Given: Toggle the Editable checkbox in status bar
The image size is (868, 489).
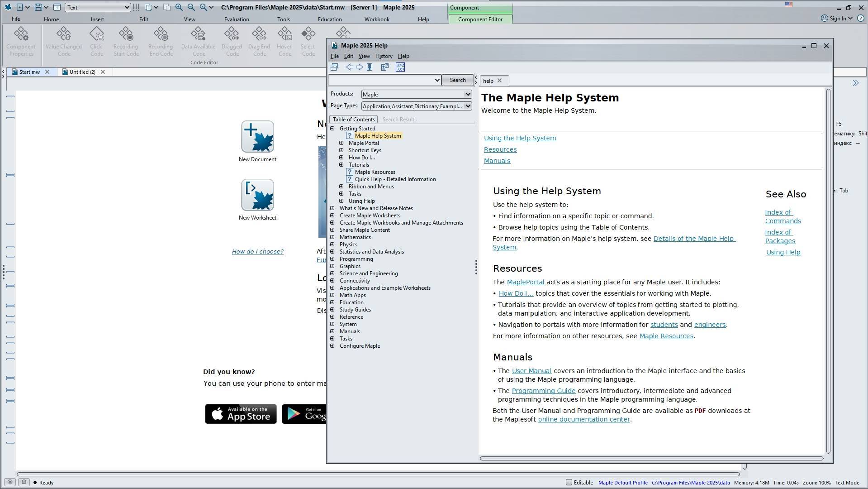Looking at the screenshot, I should pos(569,482).
